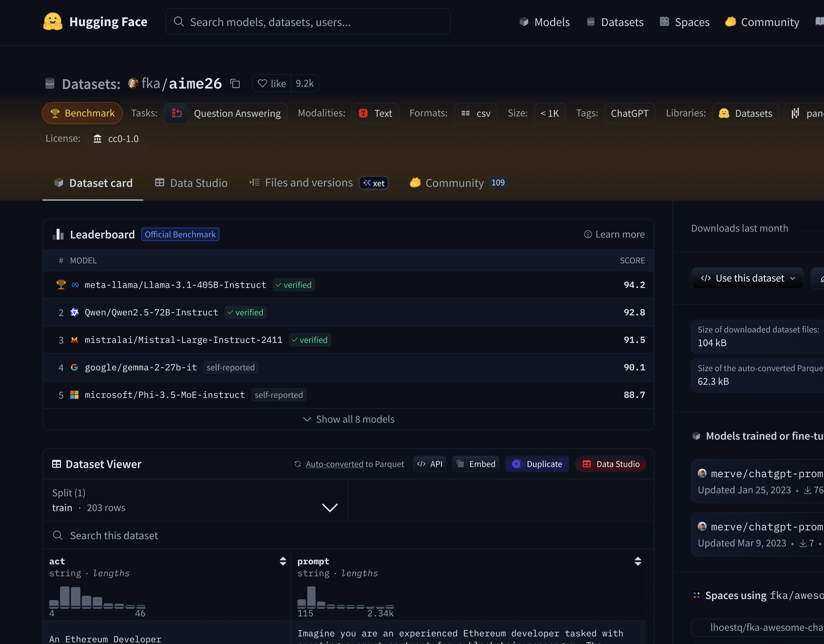Viewport: 824px width, 644px height.
Task: Click the Hugging Face logo
Action: pyautogui.click(x=53, y=22)
